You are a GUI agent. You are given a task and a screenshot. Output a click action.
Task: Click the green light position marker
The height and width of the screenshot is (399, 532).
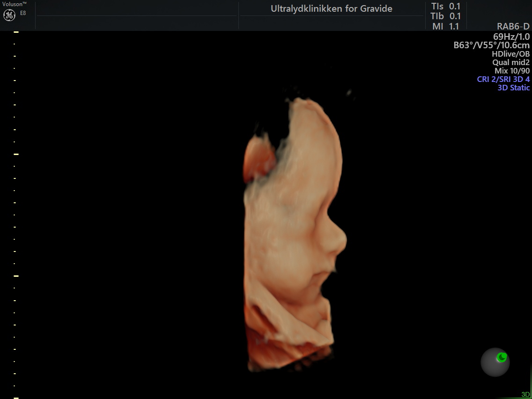502,357
